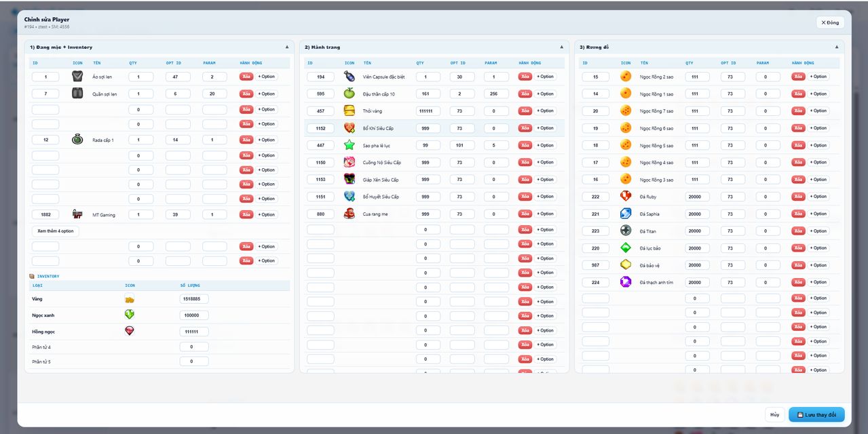The width and height of the screenshot is (868, 434).
Task: Click the Cuồng Nộ Siêu Cấp icon
Action: tap(350, 162)
